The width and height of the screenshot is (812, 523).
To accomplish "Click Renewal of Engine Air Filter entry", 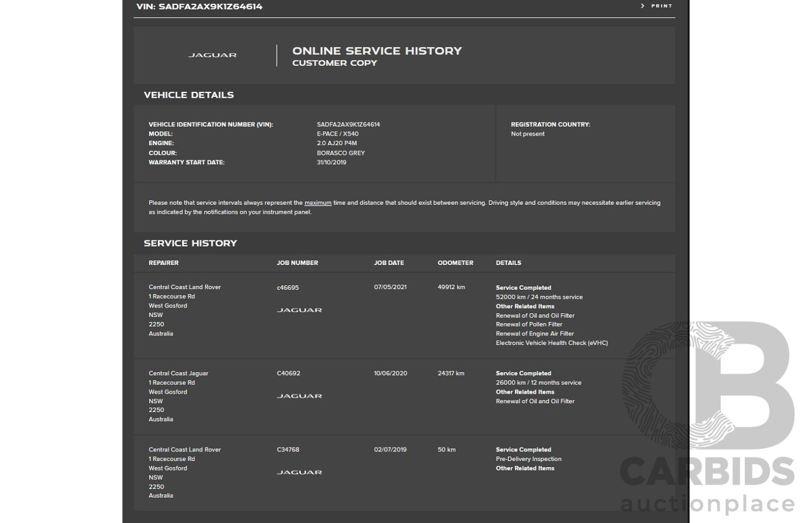I will pos(535,334).
